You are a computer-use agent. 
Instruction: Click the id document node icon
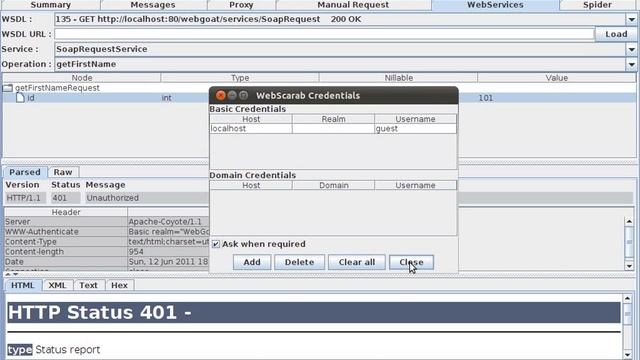pyautogui.click(x=20, y=98)
